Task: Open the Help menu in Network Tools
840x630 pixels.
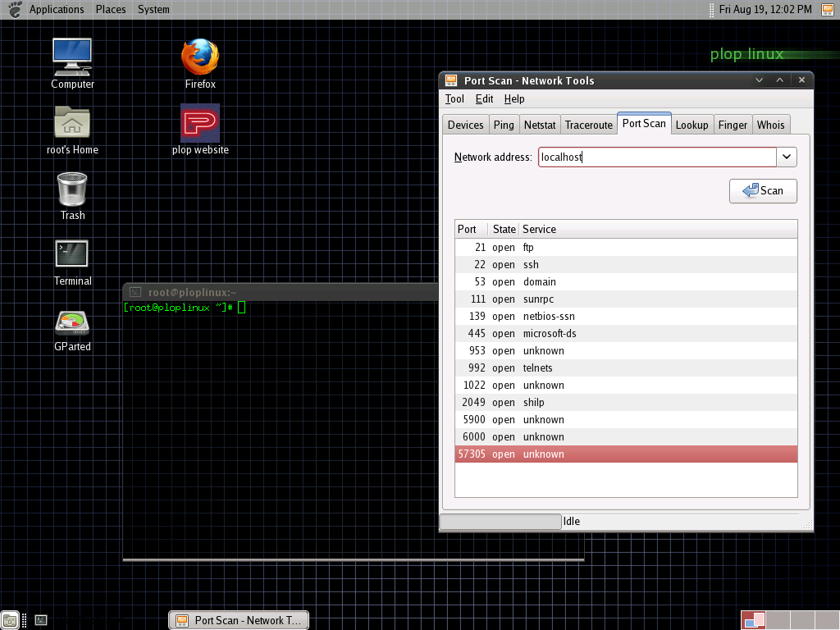Action: (x=514, y=98)
